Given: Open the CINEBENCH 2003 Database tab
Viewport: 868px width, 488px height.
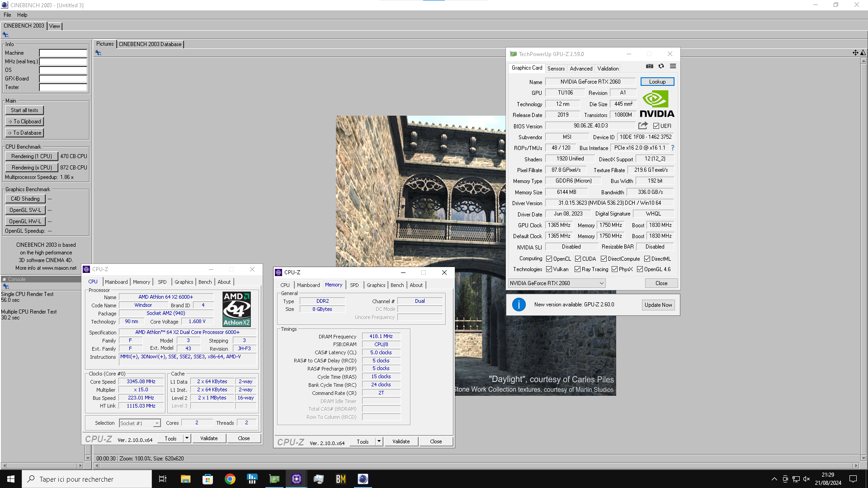Looking at the screenshot, I should pyautogui.click(x=150, y=44).
